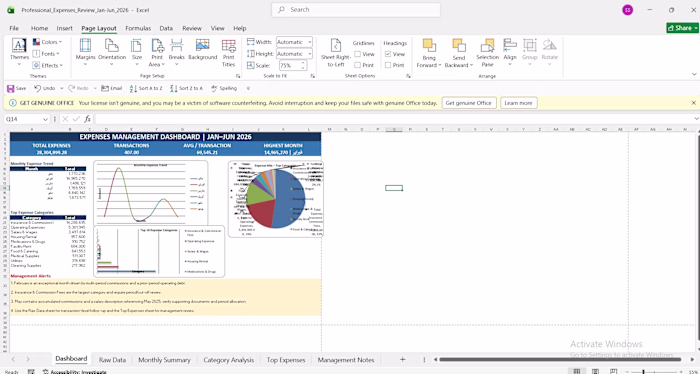Enable Gridlines View checkbox
Image resolution: width=700 pixels, height=374 pixels.
(x=358, y=54)
